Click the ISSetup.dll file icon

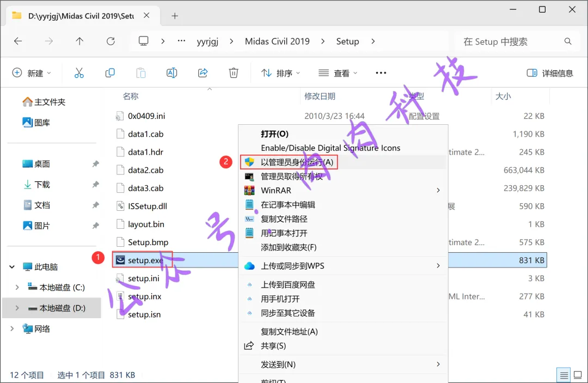click(x=120, y=206)
